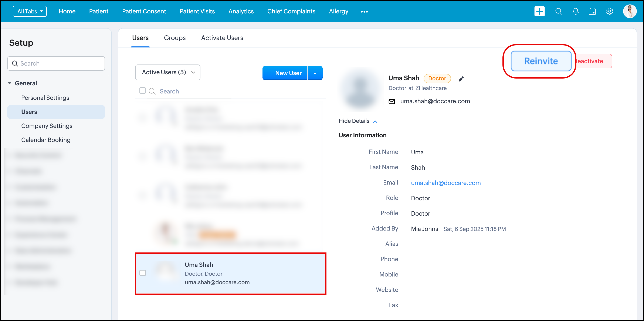This screenshot has height=321, width=644.
Task: Click the Reinvite button
Action: point(540,61)
